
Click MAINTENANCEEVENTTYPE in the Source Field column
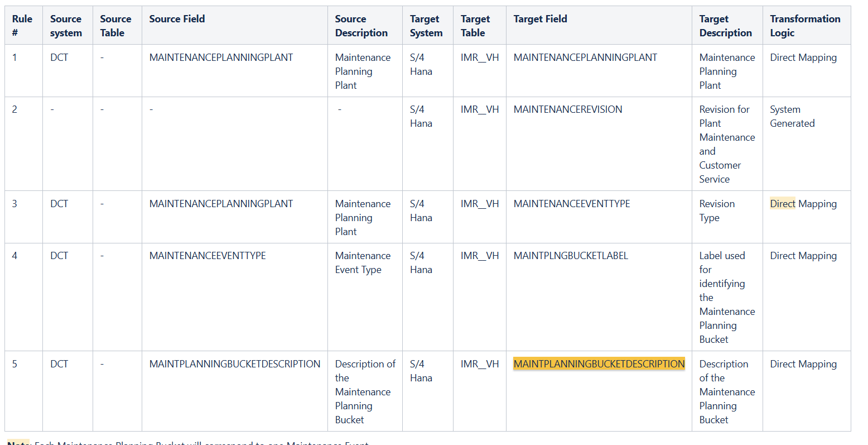pos(208,256)
